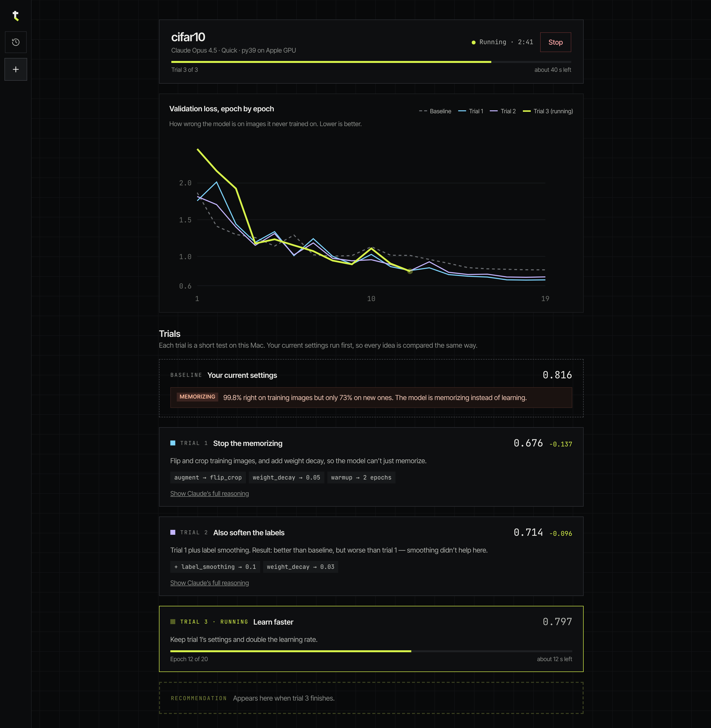Screen dimensions: 711x728
Task: Toggle Trial 1 series in chart legend
Action: coord(471,111)
